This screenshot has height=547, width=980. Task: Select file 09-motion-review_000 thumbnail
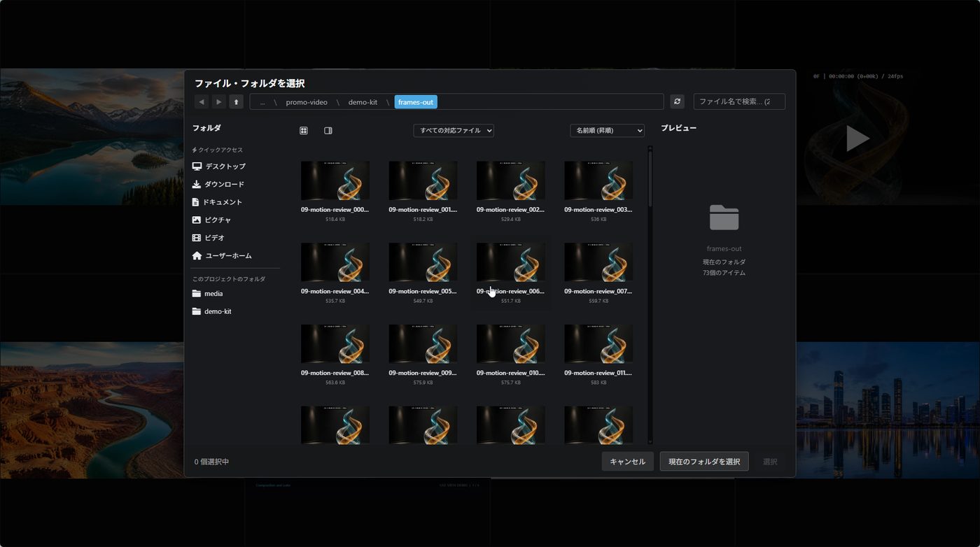coord(335,180)
